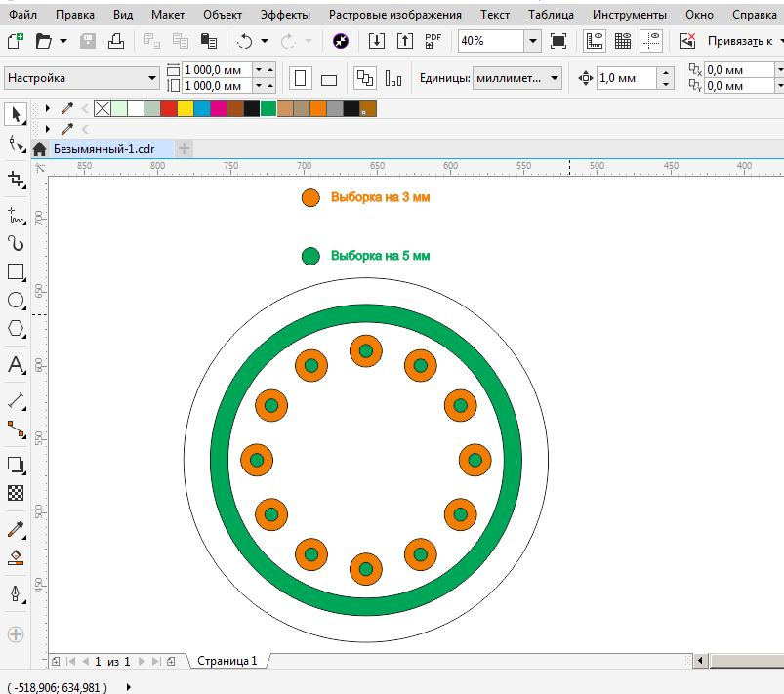Pick the red swatch in palette
The width and height of the screenshot is (784, 694).
(x=168, y=109)
